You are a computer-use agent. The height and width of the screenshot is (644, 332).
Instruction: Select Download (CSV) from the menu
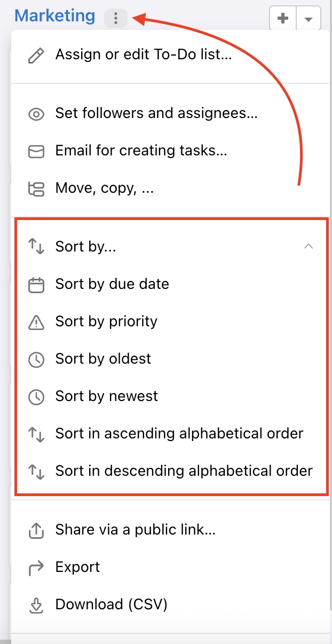point(111,604)
